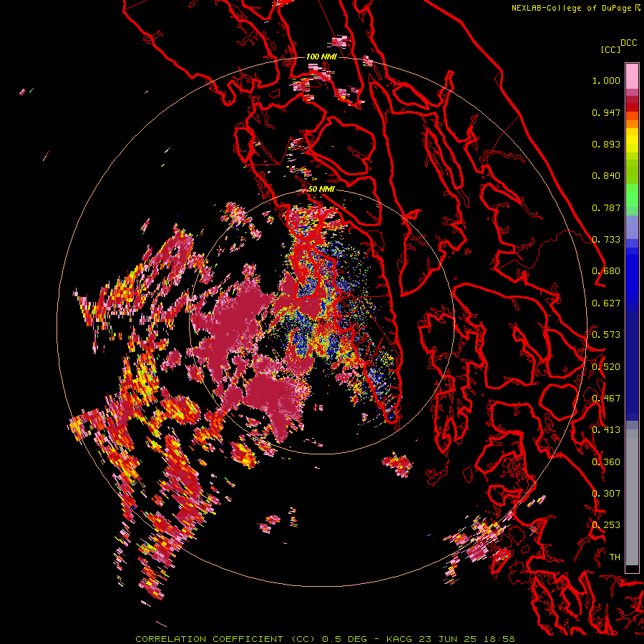
Task: Click the 0.467 value on the legend
Action: (606, 399)
